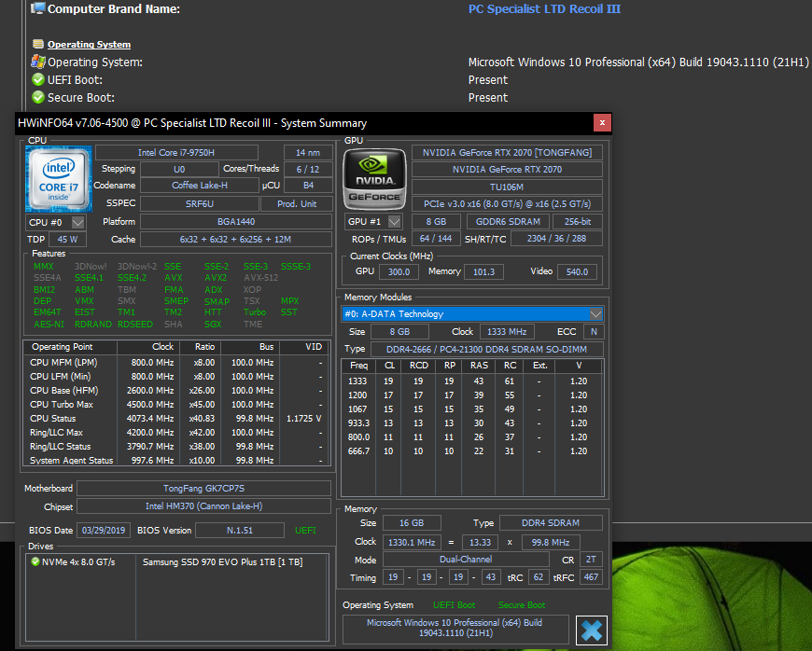The height and width of the screenshot is (651, 812).
Task: Click the 64 / 144 ROPs/TMUs value
Action: click(436, 239)
